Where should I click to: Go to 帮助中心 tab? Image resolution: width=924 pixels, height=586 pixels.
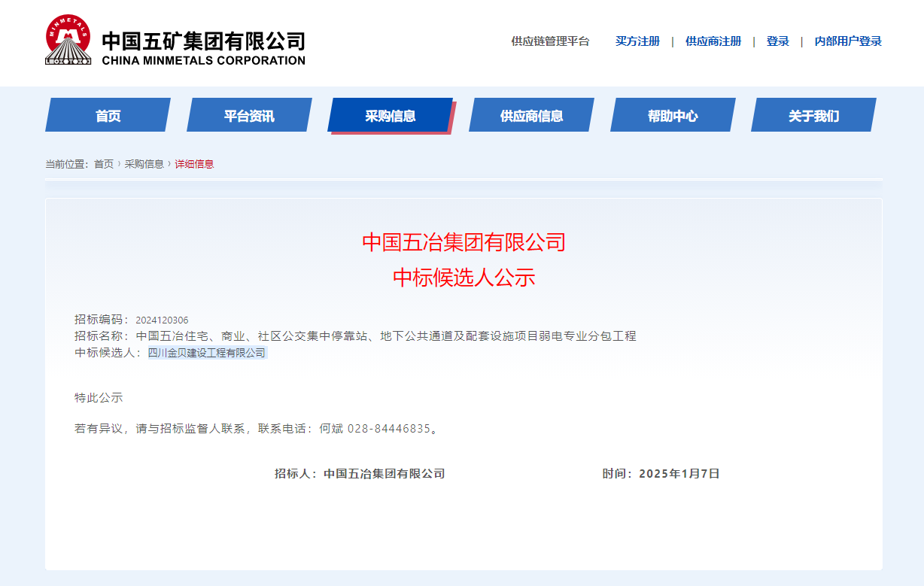pos(673,115)
